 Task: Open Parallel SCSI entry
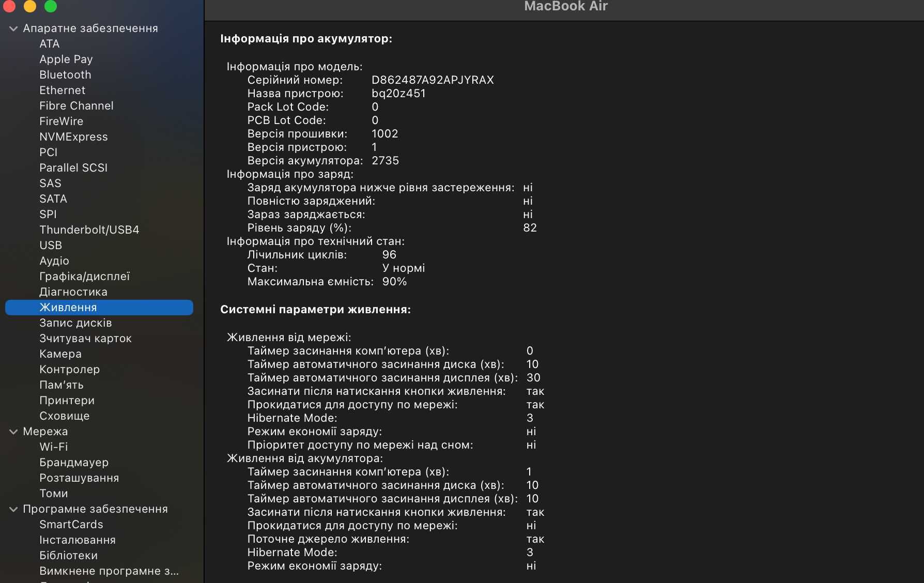coord(73,168)
